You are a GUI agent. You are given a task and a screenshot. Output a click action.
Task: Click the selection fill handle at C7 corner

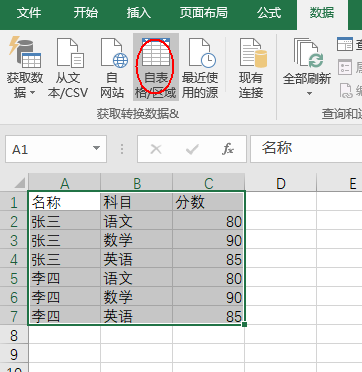point(245,325)
